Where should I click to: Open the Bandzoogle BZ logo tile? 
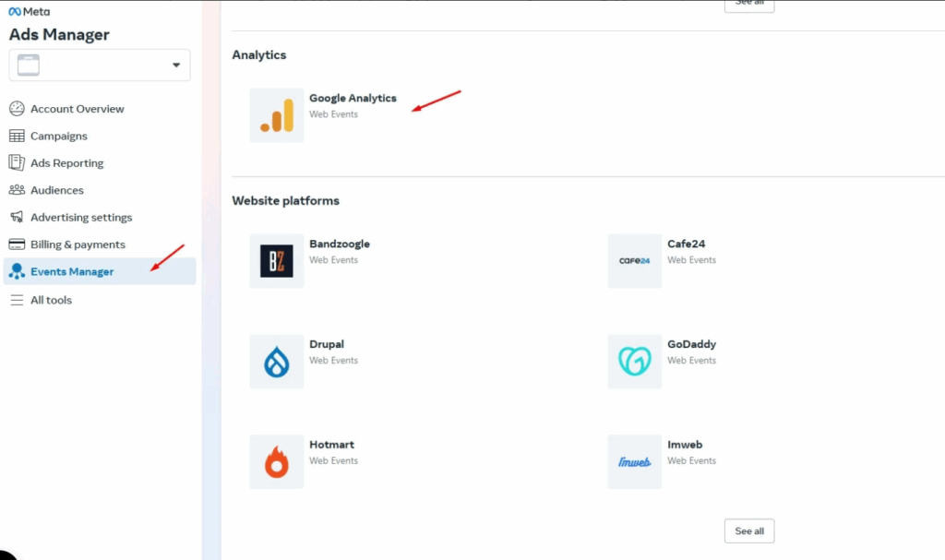pos(276,261)
